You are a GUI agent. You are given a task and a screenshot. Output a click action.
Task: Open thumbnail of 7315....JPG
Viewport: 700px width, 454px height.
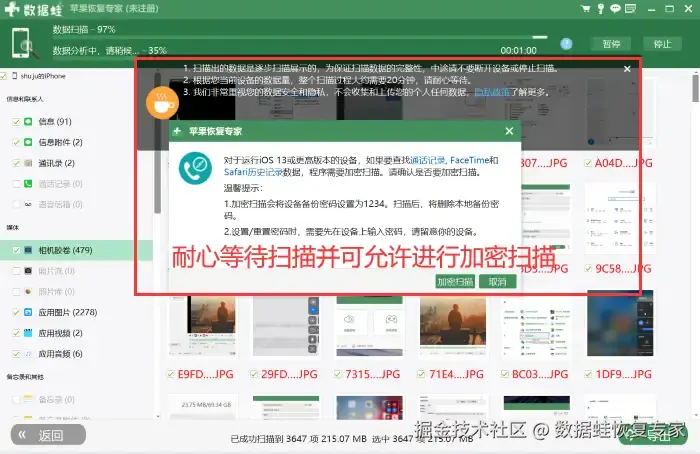[370, 327]
